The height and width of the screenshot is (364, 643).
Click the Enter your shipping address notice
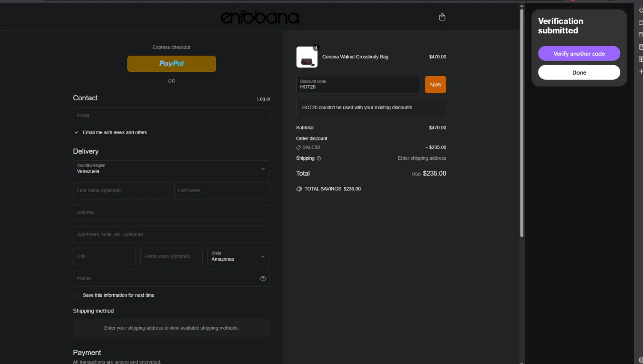pyautogui.click(x=171, y=328)
